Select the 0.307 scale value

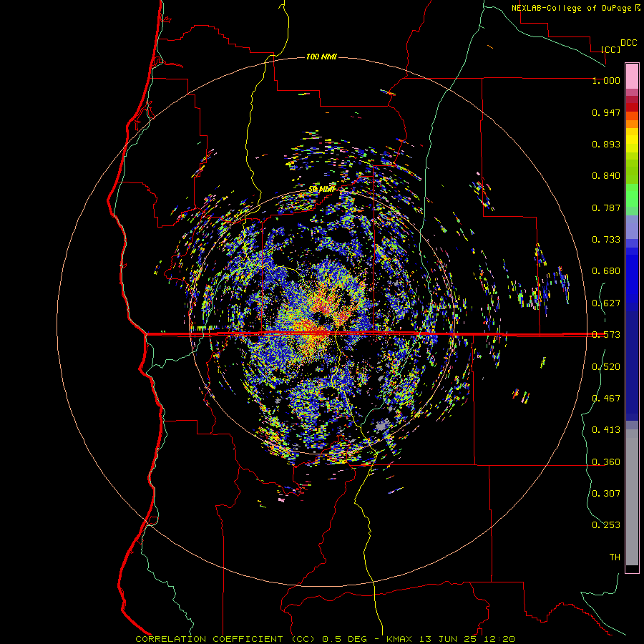click(606, 494)
